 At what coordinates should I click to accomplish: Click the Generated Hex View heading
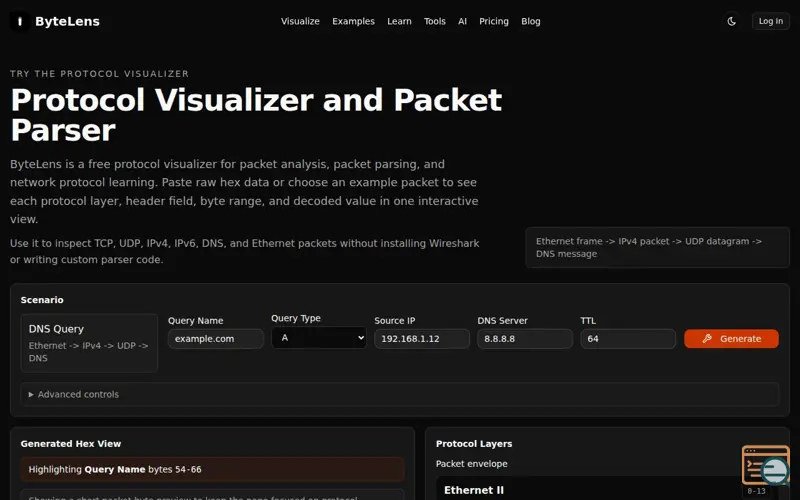point(71,444)
